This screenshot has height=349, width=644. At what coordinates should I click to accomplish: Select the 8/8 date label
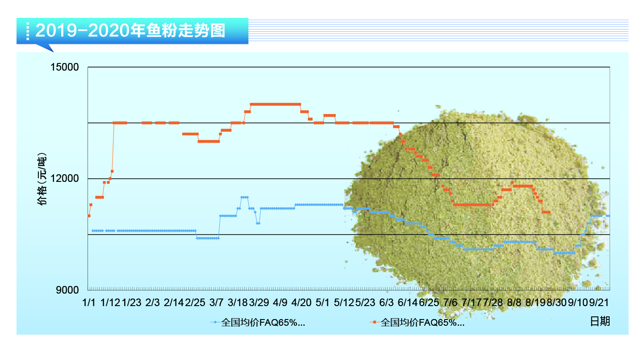[x=514, y=303]
